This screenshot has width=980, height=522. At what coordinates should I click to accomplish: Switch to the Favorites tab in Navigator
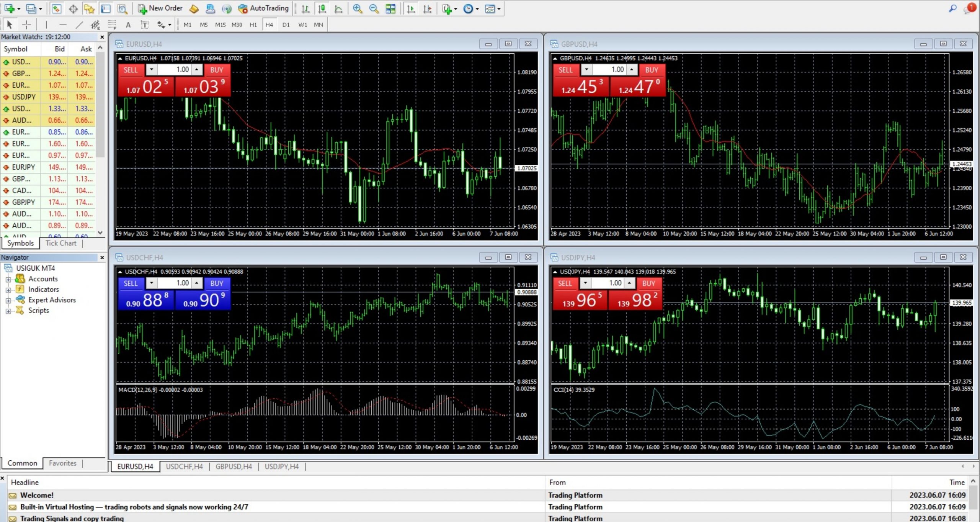tap(62, 463)
